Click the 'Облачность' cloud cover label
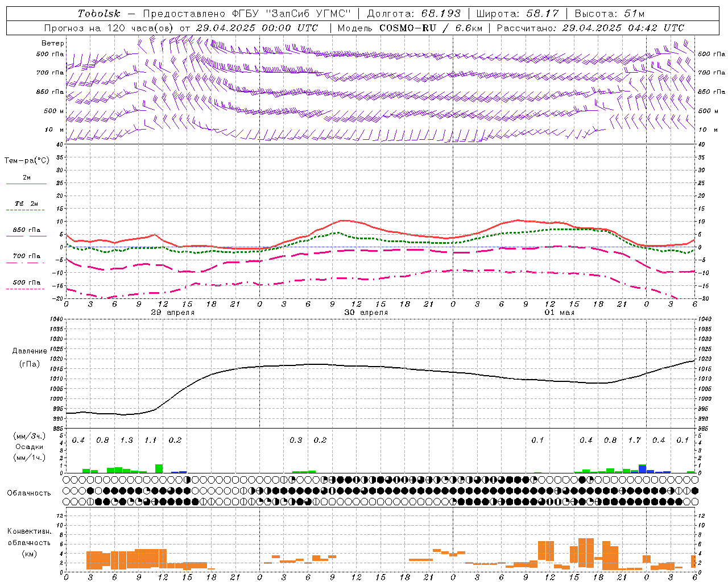Screen dimensions: 728x582 [29, 493]
